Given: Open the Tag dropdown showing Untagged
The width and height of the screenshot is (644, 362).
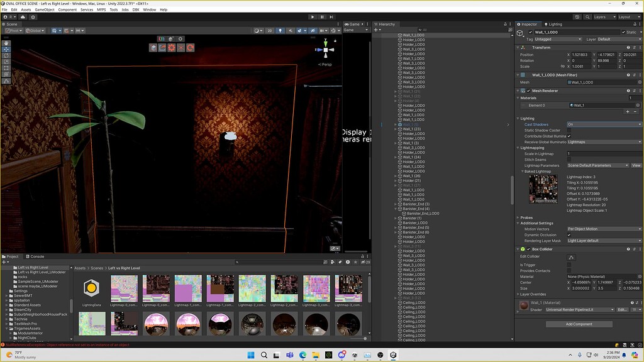Looking at the screenshot, I should (557, 39).
